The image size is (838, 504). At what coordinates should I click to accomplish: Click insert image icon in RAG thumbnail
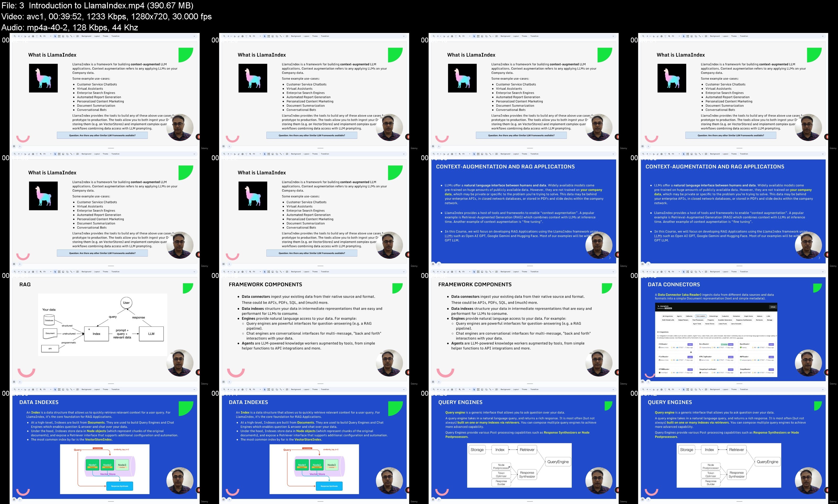[x=63, y=272]
